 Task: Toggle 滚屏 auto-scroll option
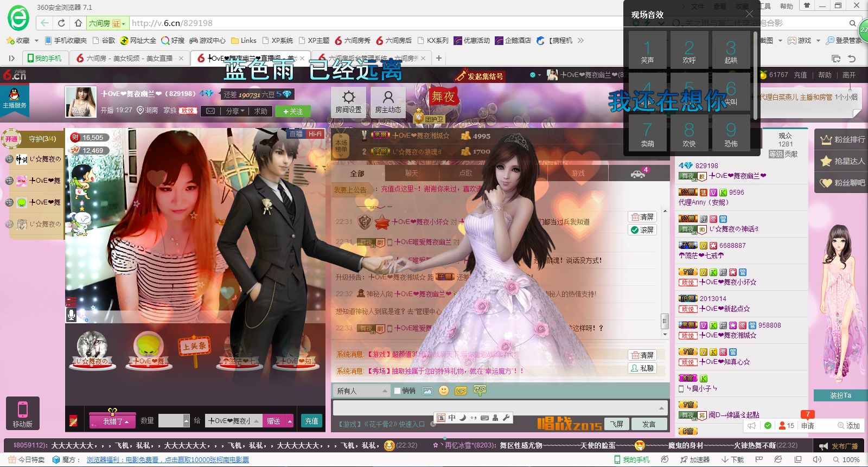pyautogui.click(x=643, y=230)
